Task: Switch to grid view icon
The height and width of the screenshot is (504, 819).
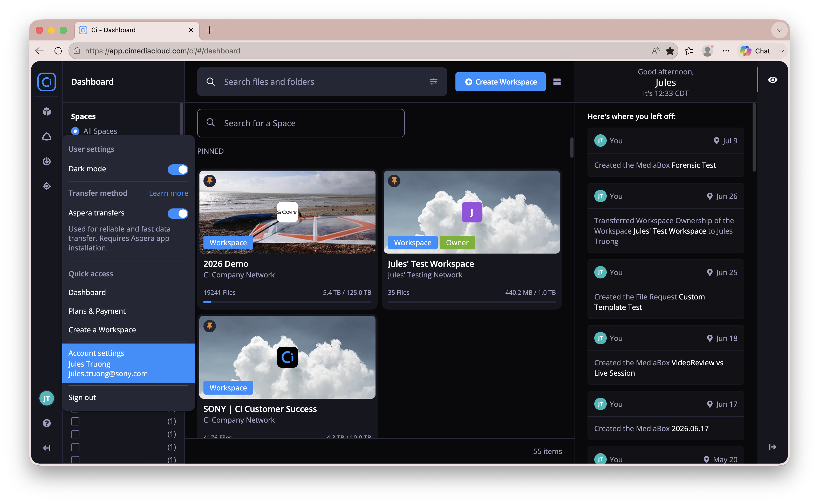Action: [x=557, y=82]
